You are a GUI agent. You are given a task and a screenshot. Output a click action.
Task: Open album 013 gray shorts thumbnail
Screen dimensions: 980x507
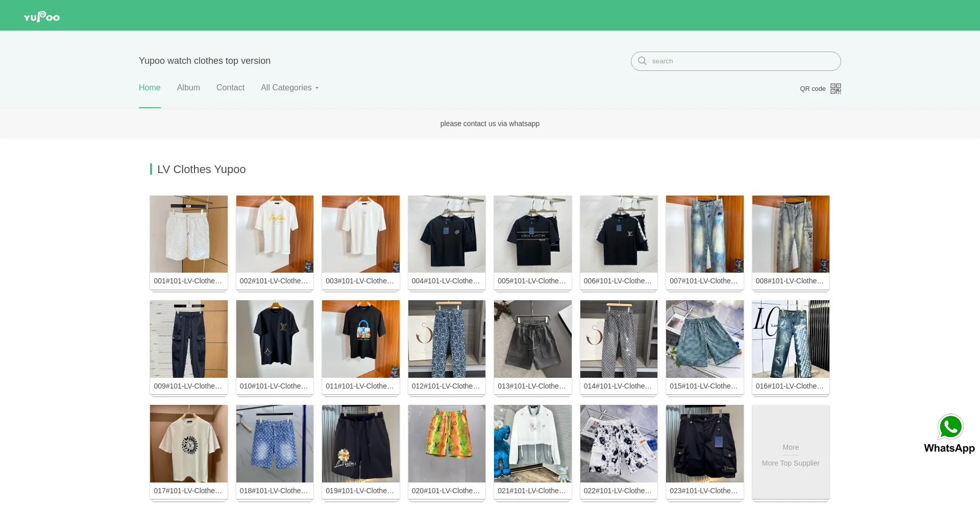(533, 339)
